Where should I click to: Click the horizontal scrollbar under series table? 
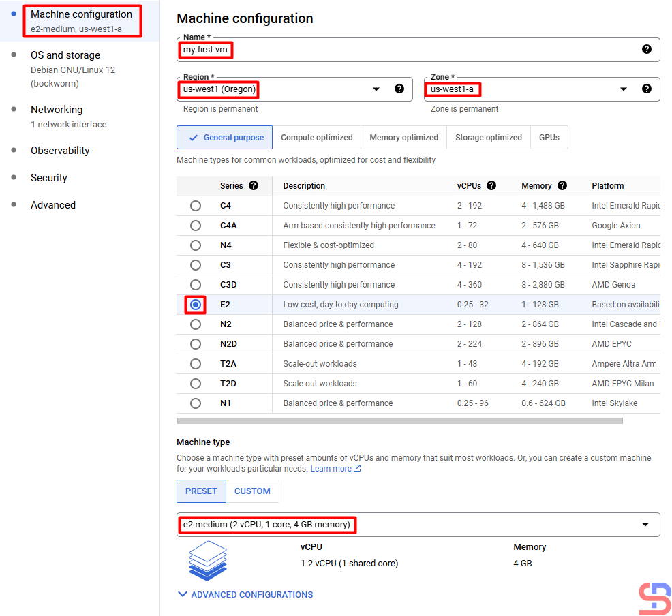[x=399, y=421]
